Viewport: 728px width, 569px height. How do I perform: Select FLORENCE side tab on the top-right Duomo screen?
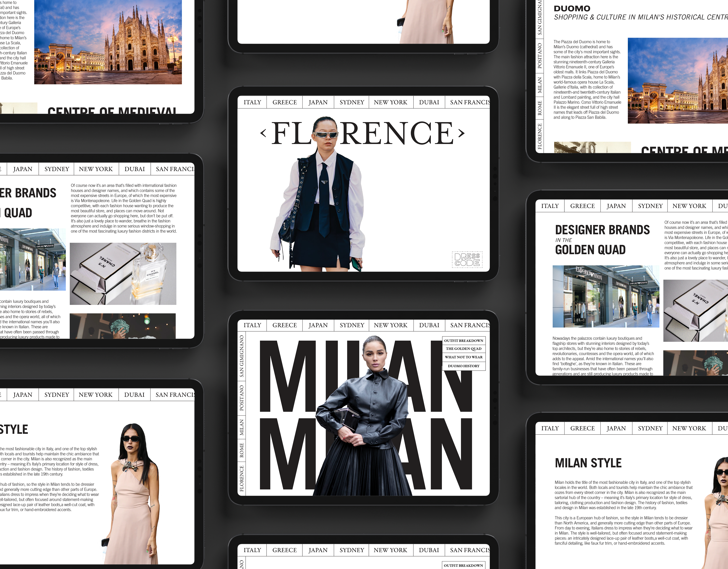tap(540, 136)
